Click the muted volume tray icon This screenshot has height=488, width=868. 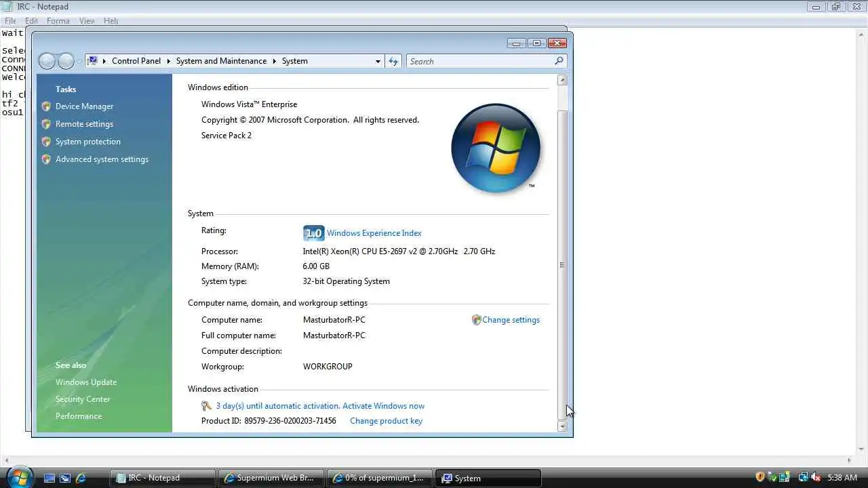[816, 477]
